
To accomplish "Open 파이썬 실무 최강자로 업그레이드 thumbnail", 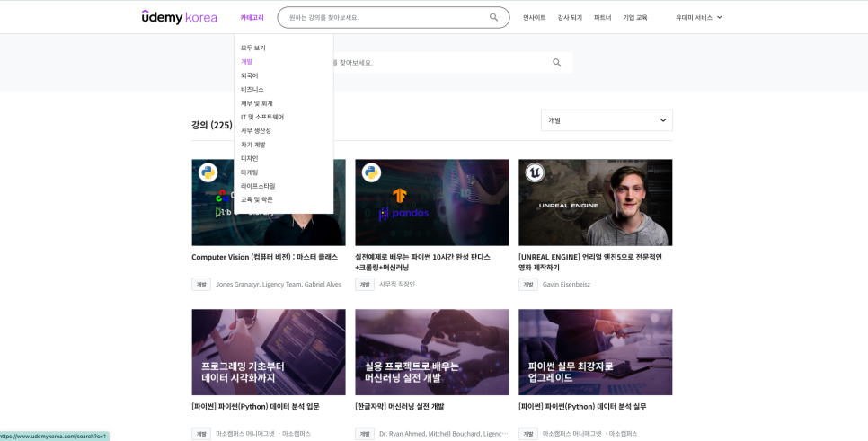I will [595, 352].
